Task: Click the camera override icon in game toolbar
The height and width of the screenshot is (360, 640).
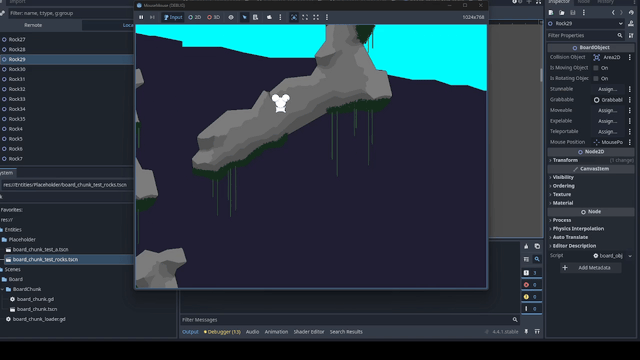Action: (269, 17)
